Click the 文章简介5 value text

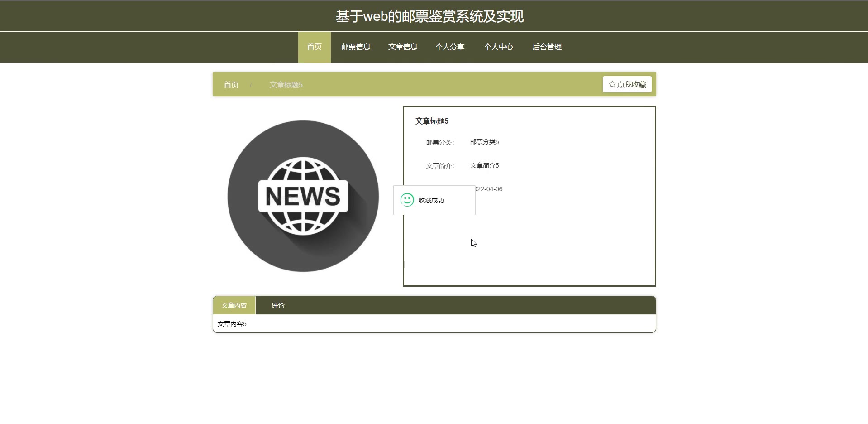point(485,165)
